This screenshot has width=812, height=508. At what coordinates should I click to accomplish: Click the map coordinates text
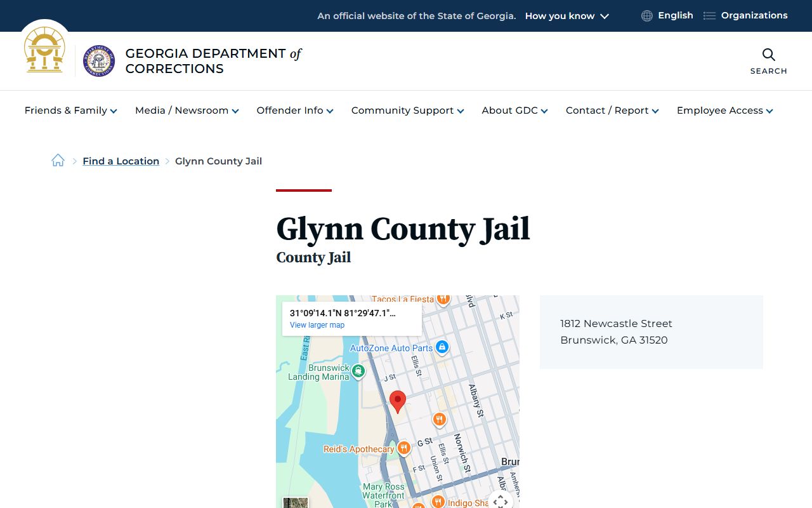pos(343,313)
